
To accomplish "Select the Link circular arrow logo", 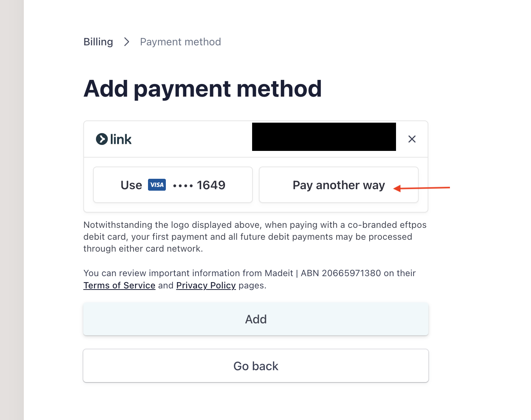I will (x=102, y=139).
